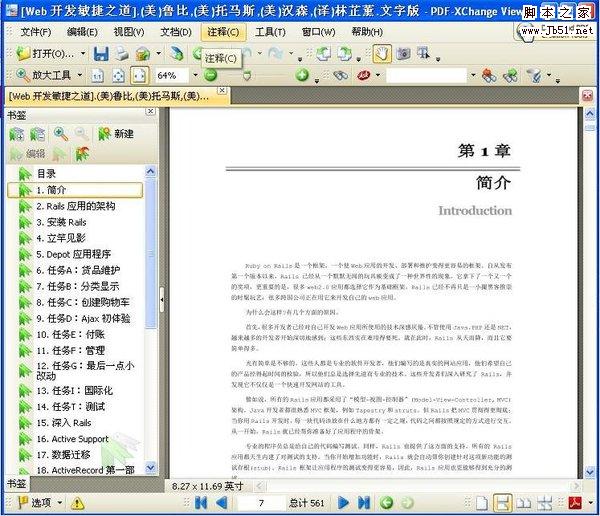Open the 文档(D) menu
The image size is (600, 516).
coord(176,32)
